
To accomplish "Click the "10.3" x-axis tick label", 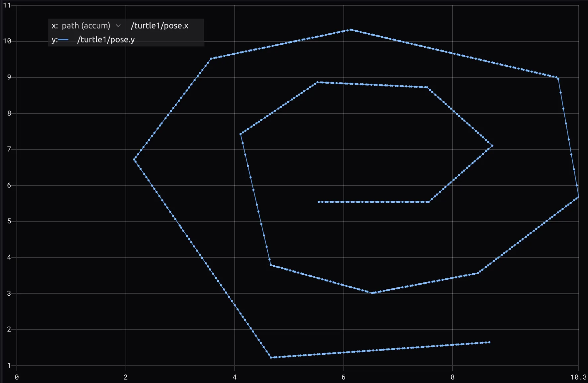I will [578, 377].
